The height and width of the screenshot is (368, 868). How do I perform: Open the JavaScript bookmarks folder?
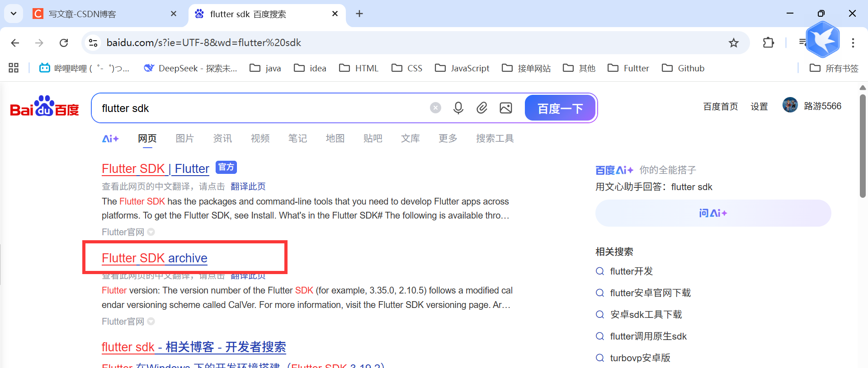point(462,68)
